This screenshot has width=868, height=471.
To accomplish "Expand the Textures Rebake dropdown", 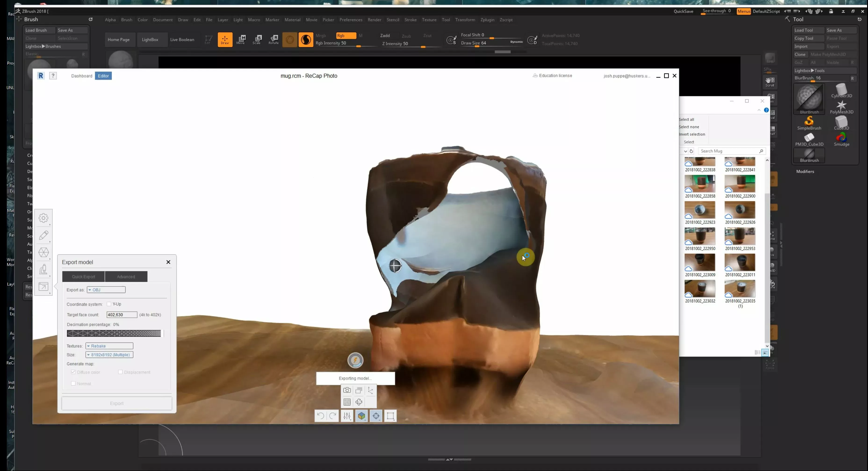I will click(109, 346).
